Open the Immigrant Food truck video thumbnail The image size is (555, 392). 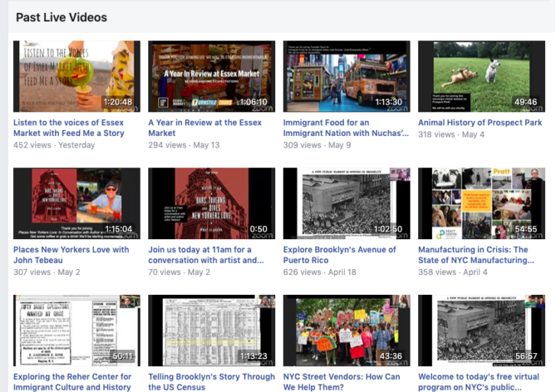pyautogui.click(x=346, y=76)
